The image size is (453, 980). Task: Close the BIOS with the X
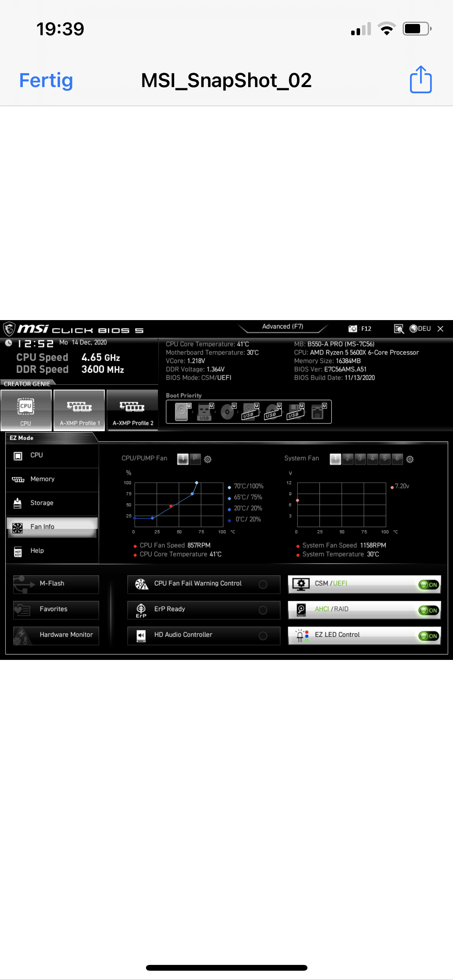(x=440, y=329)
